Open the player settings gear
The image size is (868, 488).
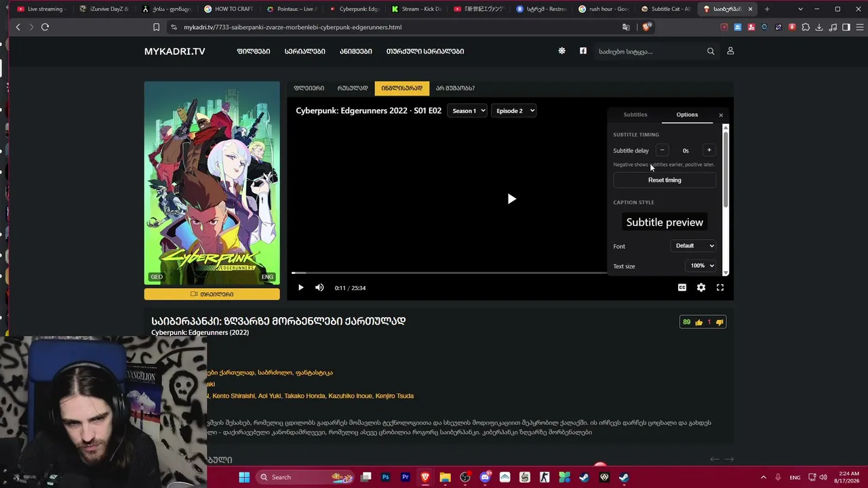[x=701, y=287]
